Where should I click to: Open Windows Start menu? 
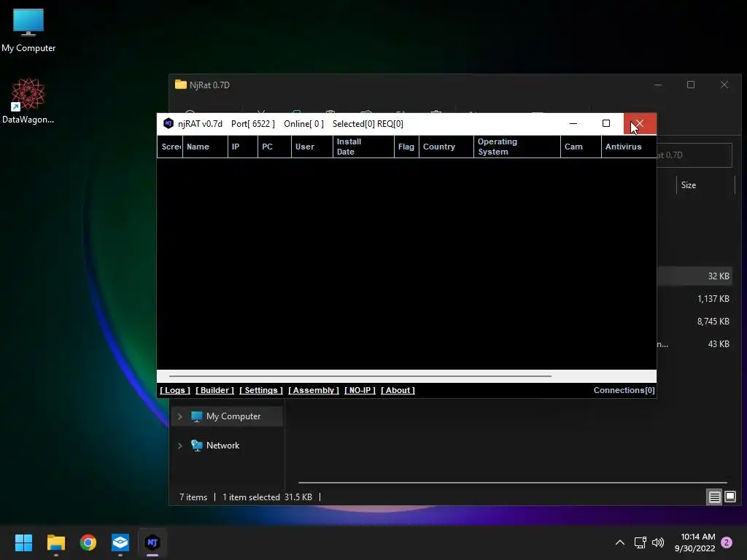[23, 542]
